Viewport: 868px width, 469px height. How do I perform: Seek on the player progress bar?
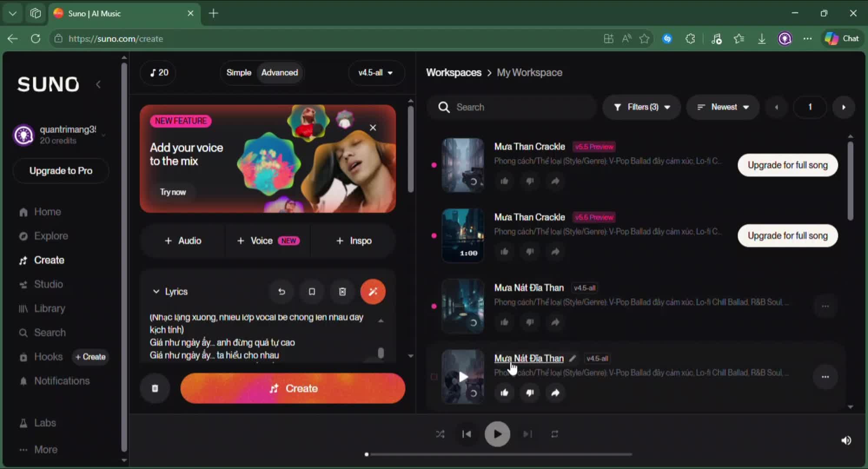pyautogui.click(x=499, y=455)
